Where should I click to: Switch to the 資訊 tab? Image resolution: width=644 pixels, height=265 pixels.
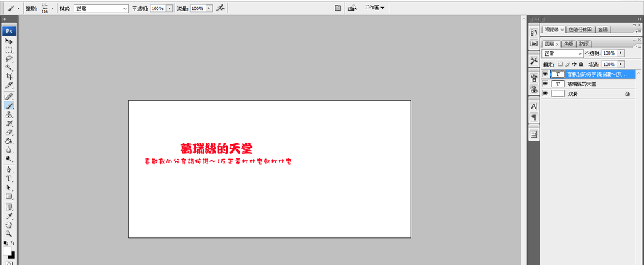coord(603,30)
